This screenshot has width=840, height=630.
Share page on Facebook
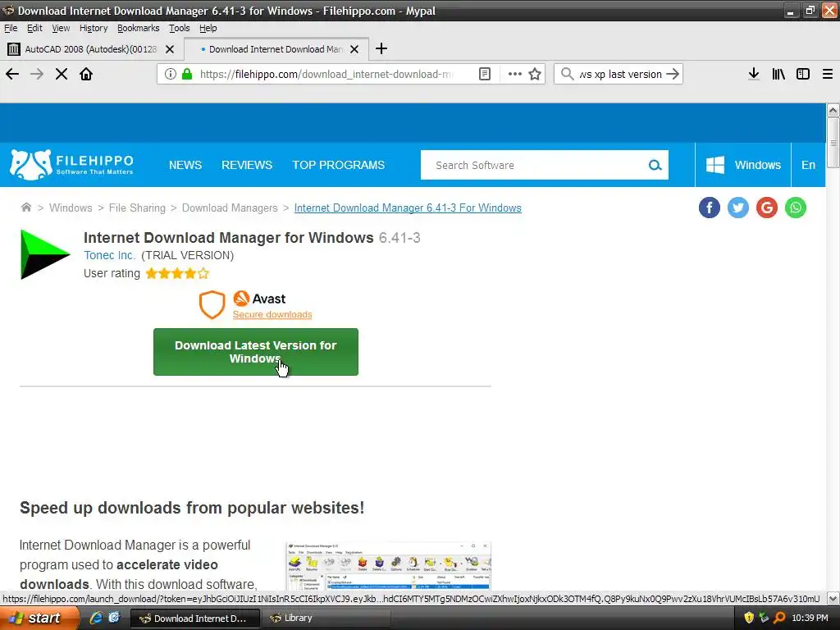[x=710, y=208]
